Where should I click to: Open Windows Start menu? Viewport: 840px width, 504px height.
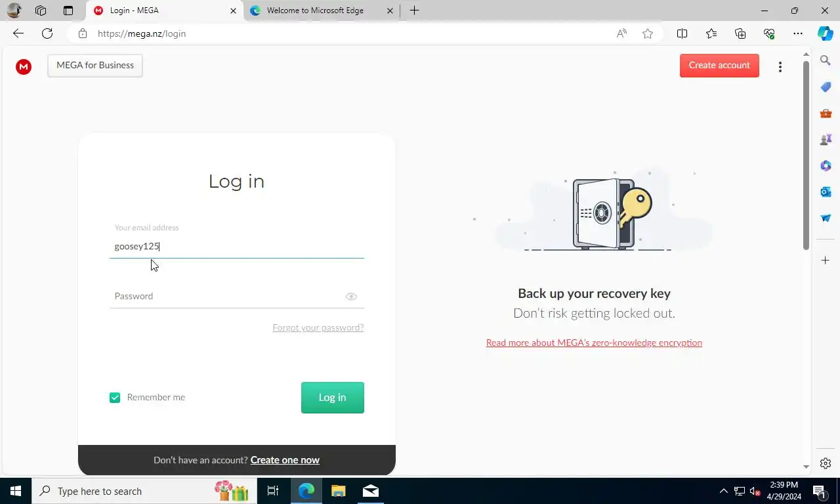click(16, 491)
